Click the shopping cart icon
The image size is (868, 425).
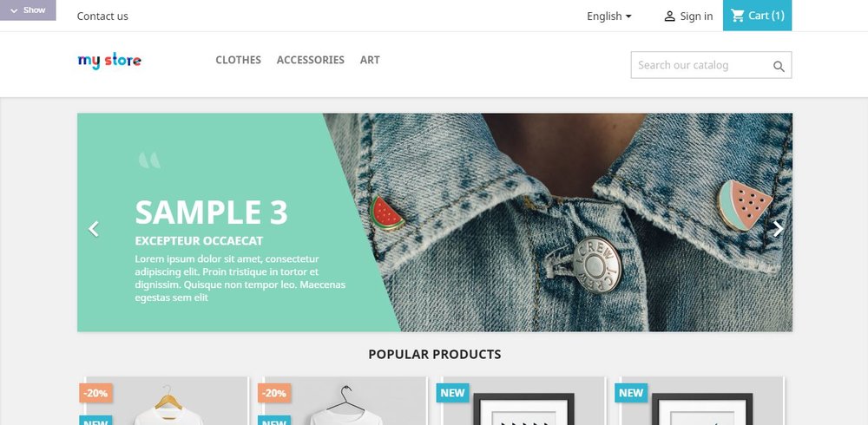737,16
